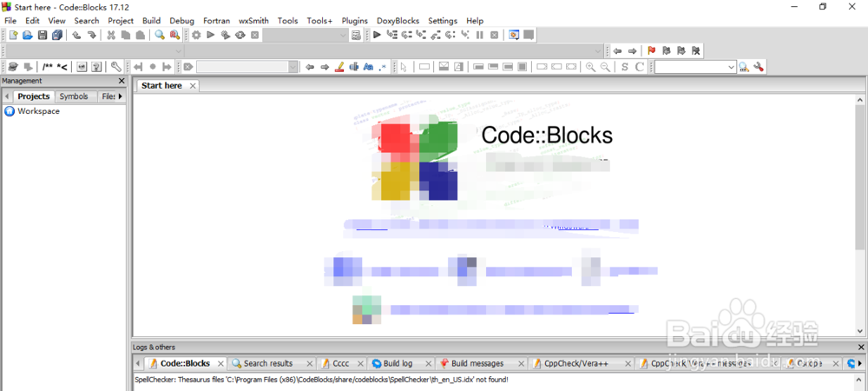868x391 pixels.
Task: Switch to the Build log tab
Action: (x=398, y=364)
